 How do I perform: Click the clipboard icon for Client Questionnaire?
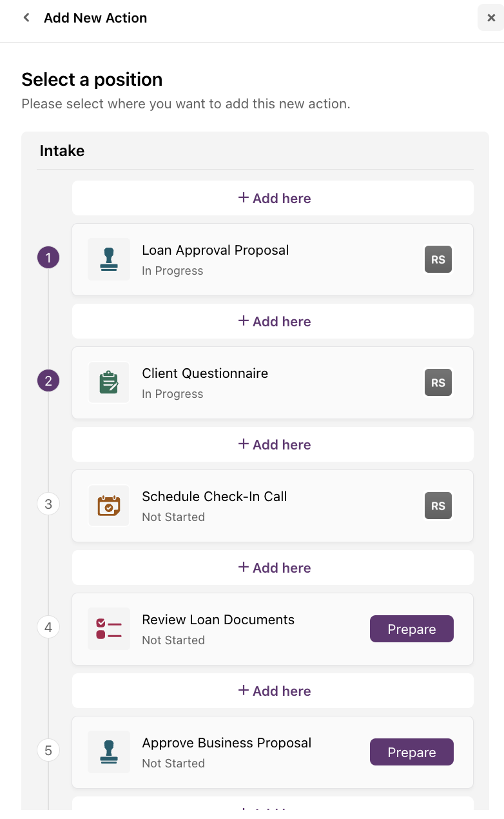pyautogui.click(x=109, y=382)
